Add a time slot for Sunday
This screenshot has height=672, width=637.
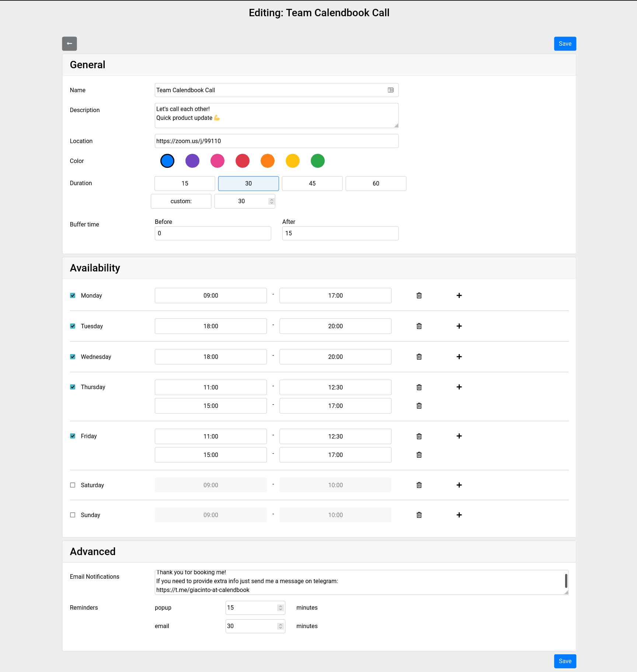coord(459,515)
